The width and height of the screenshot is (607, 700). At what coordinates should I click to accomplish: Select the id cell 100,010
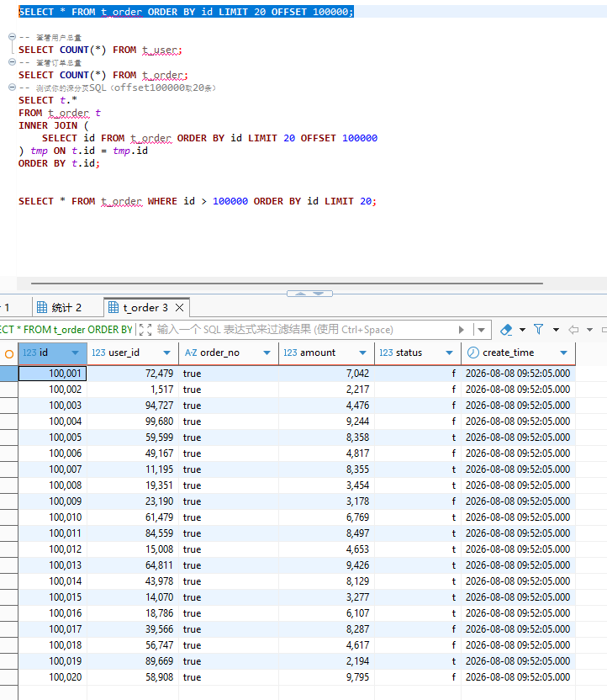[53, 517]
